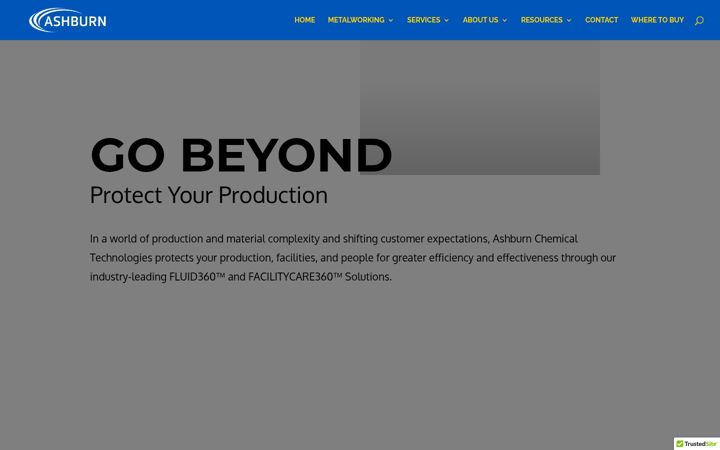Click the paragraph mentioning FLUID360 and FACILITYCARE360

[x=353, y=258]
